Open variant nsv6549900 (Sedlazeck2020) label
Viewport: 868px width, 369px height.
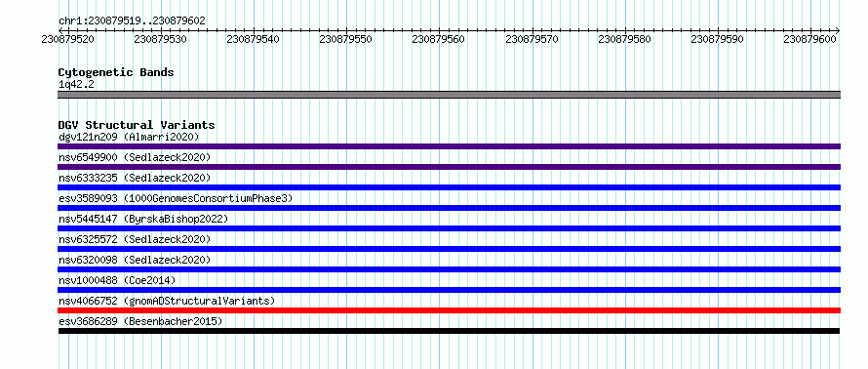(135, 157)
